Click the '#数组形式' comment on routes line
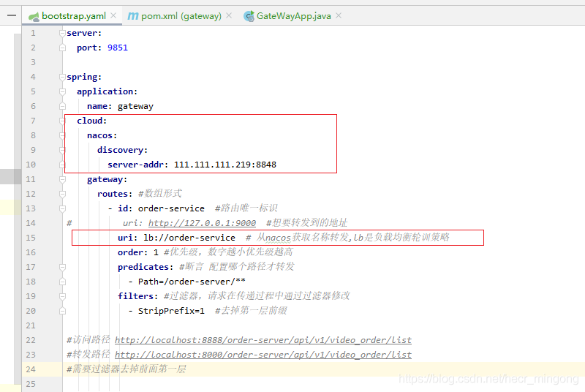This screenshot has width=585, height=392. (159, 194)
